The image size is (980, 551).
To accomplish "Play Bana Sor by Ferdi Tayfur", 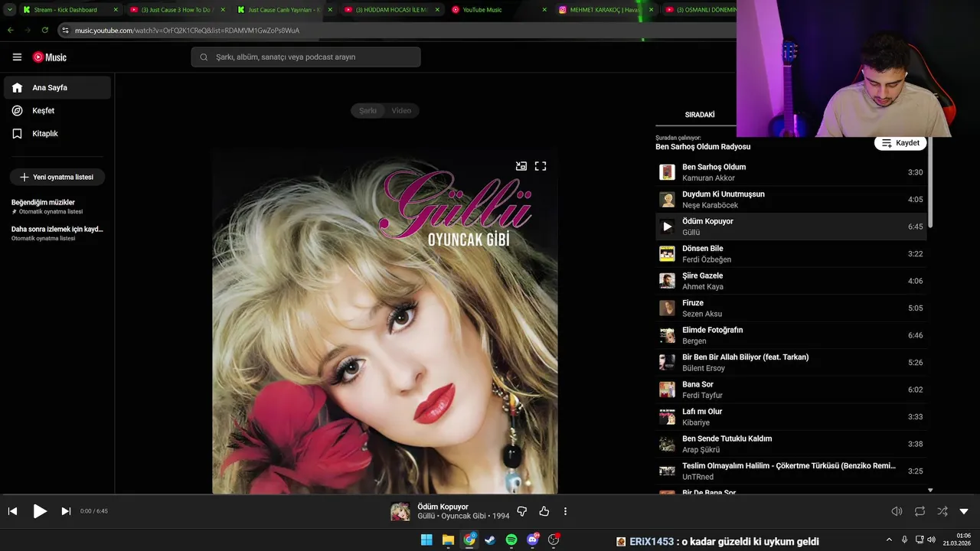I will (x=791, y=390).
